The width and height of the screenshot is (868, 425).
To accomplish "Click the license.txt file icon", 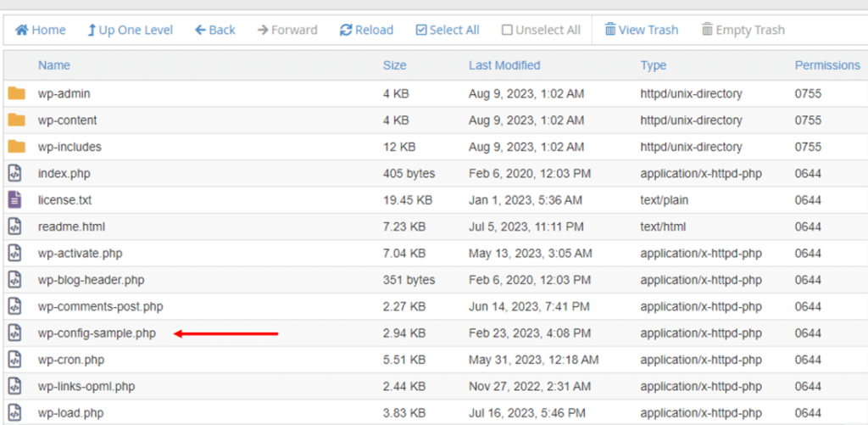I will tap(15, 200).
